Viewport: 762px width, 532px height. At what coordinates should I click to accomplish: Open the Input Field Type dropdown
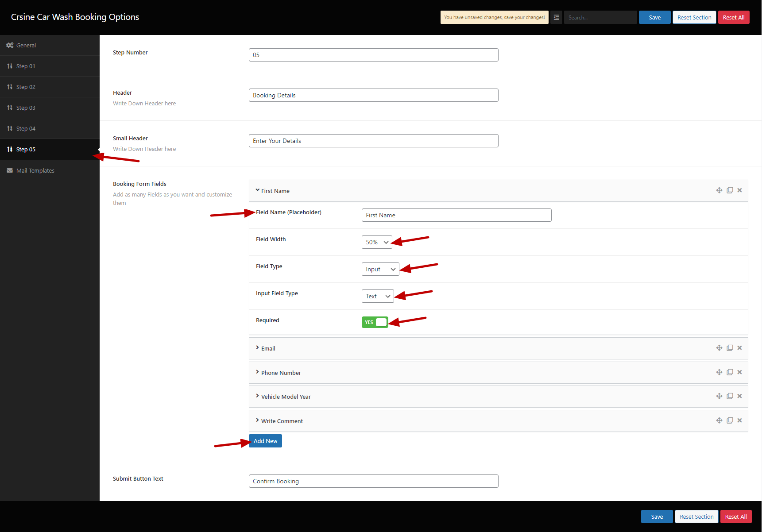(x=378, y=296)
